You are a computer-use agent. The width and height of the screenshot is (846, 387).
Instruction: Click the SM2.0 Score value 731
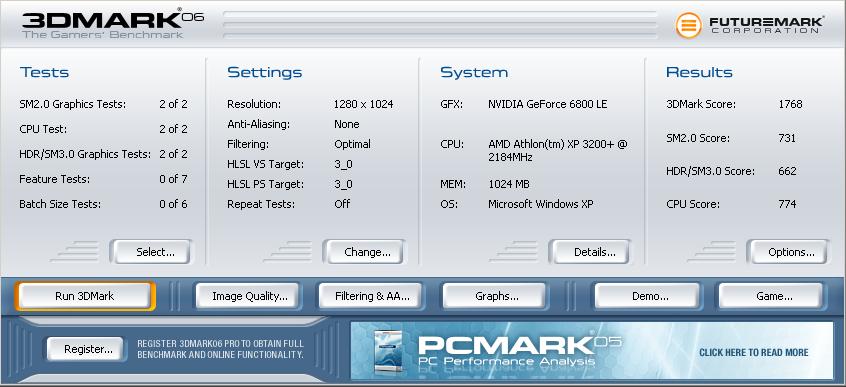787,138
